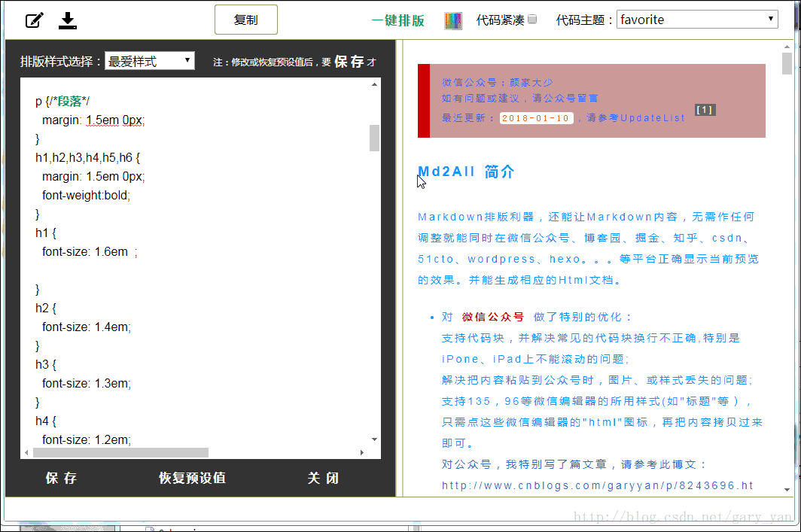
Task: Click the right arrow of the horizontal scrollbar
Action: pyautogui.click(x=361, y=452)
